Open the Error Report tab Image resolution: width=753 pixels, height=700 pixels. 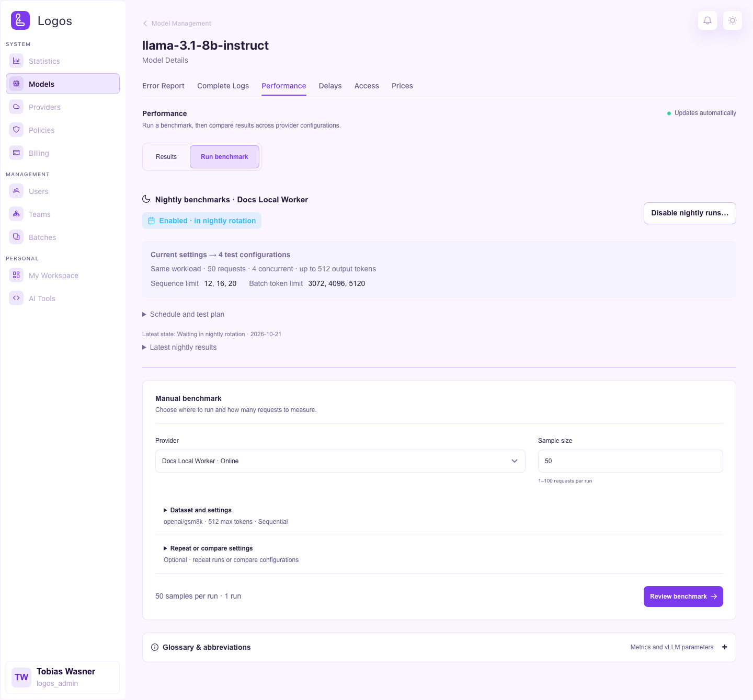point(163,86)
